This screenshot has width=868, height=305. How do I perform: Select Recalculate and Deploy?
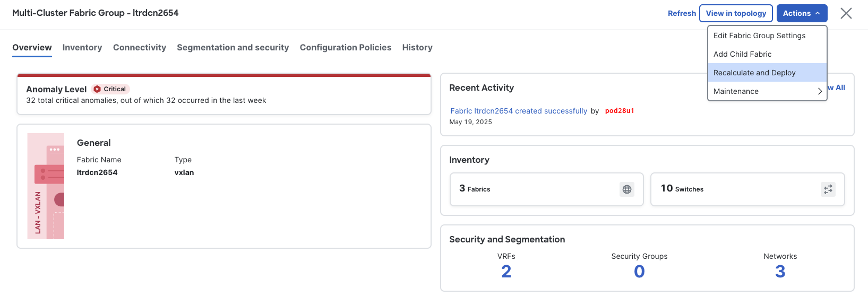click(754, 73)
